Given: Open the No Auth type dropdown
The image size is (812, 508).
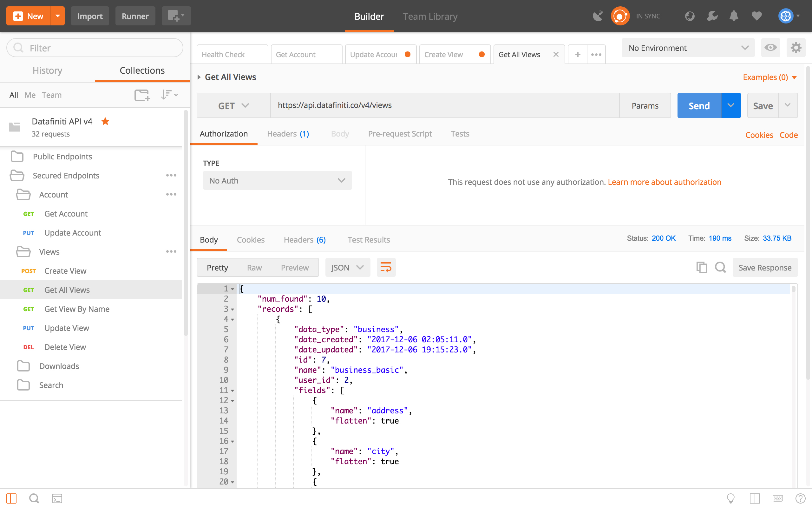Looking at the screenshot, I should coord(277,180).
